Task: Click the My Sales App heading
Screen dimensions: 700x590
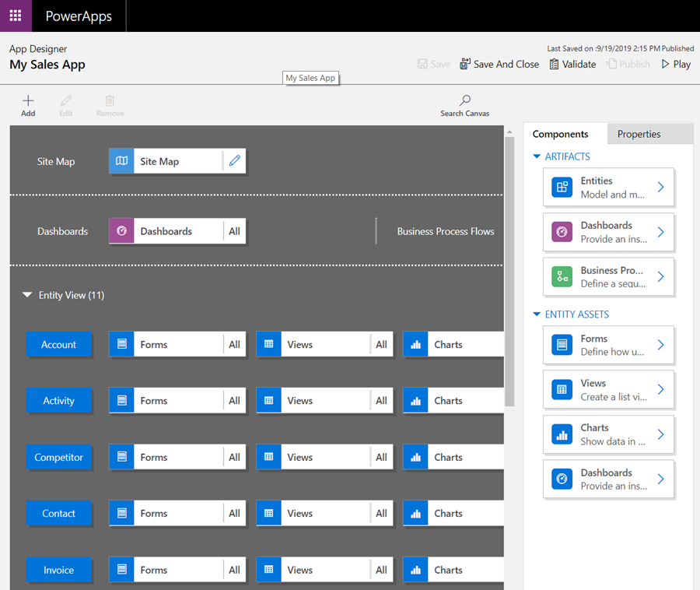Action: click(47, 65)
